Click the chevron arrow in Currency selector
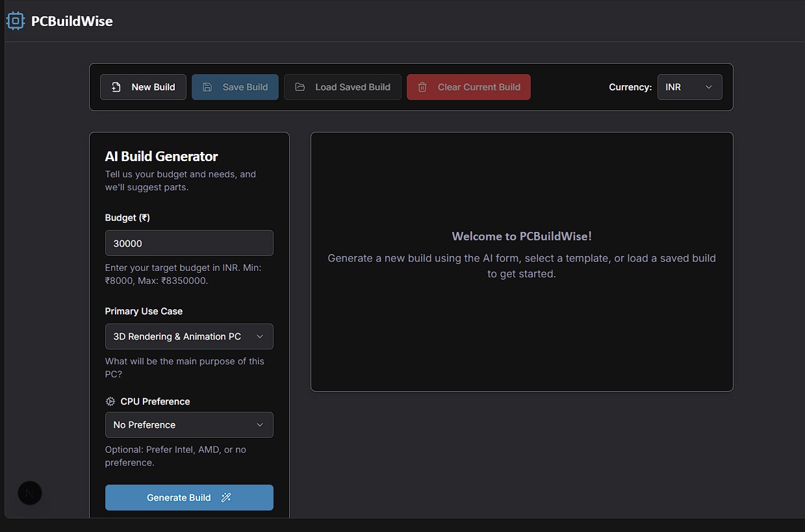805x532 pixels. pyautogui.click(x=709, y=87)
